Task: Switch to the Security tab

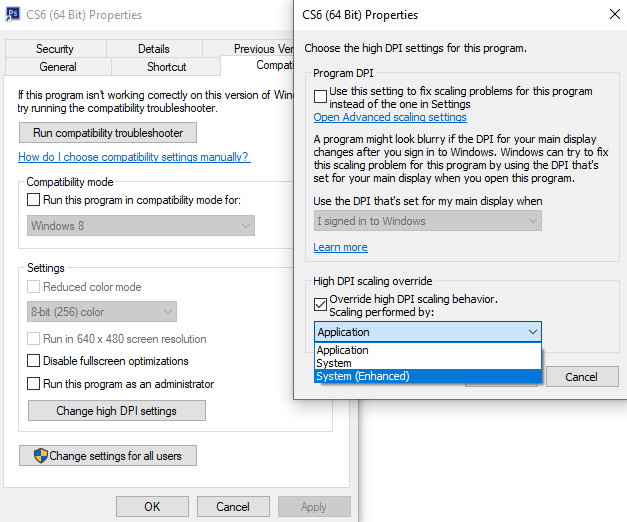Action: point(55,49)
